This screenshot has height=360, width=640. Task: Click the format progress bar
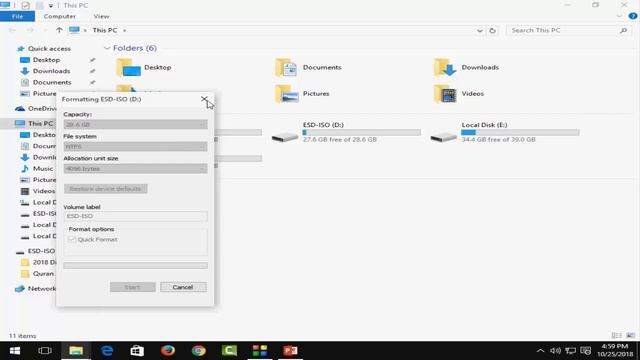136,266
